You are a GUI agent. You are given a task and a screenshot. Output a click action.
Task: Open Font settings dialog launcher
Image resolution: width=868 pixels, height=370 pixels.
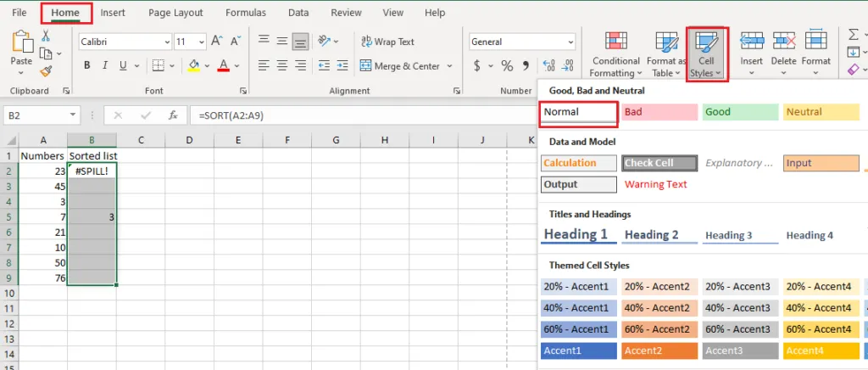point(242,90)
